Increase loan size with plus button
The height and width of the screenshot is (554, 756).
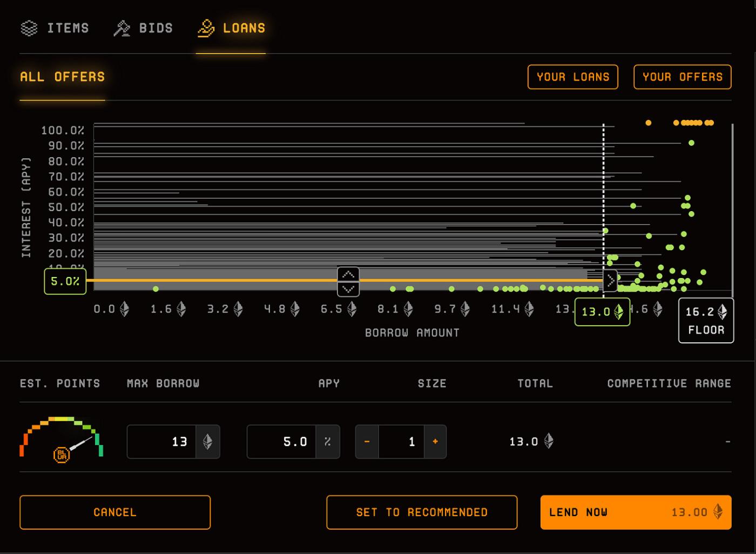coord(435,442)
